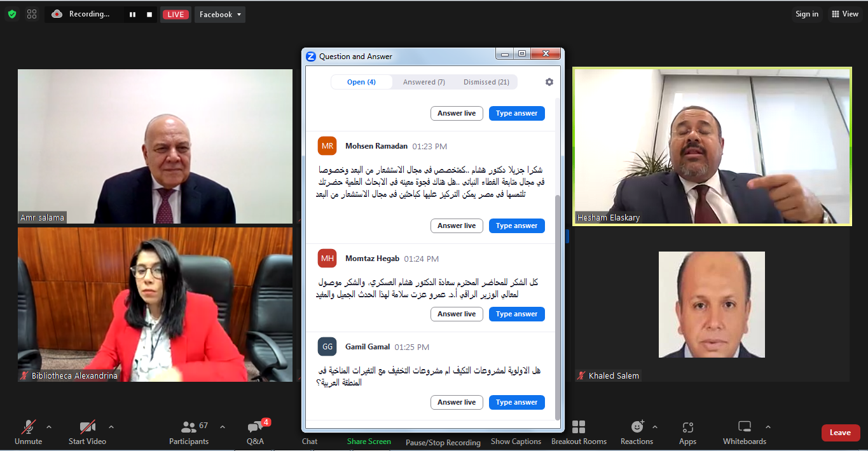The height and width of the screenshot is (451, 868).
Task: Open Breakout Rooms
Action: 579,432
